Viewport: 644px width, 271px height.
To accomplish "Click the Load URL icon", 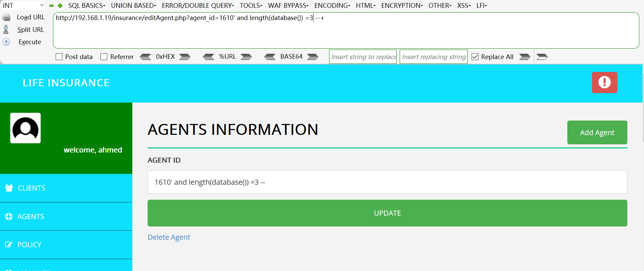I will (6, 17).
